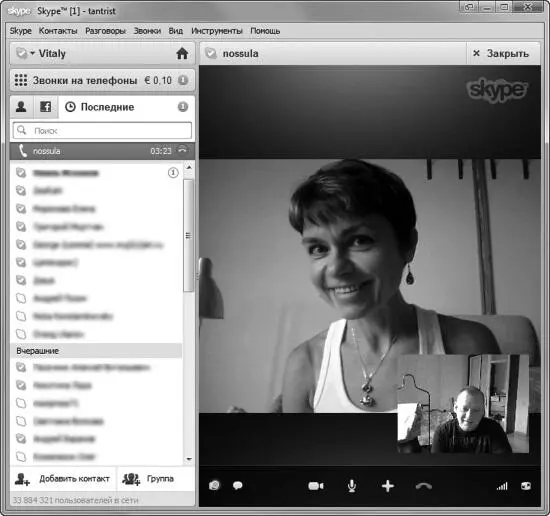The width and height of the screenshot is (550, 516).
Task: Open the Разговоры menu
Action: pyautogui.click(x=105, y=31)
